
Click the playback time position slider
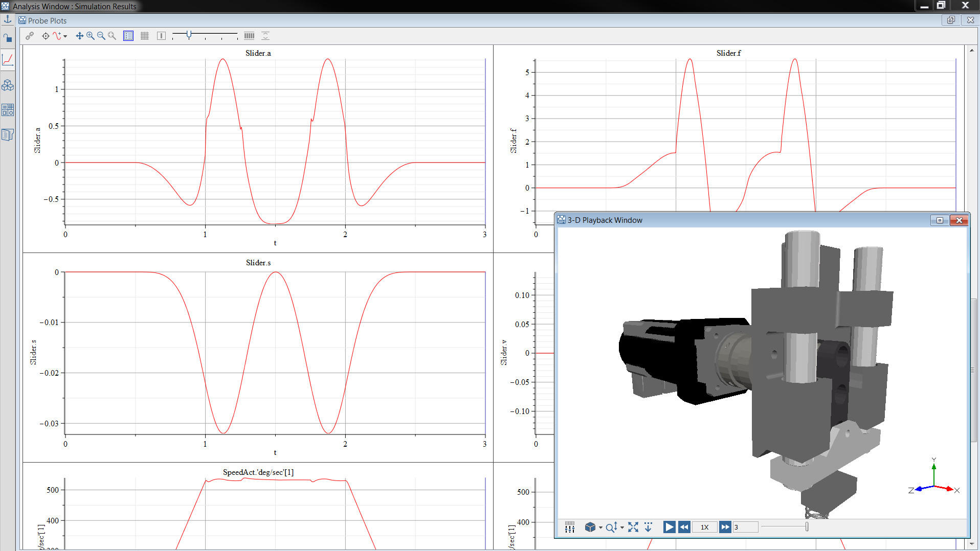coord(807,527)
